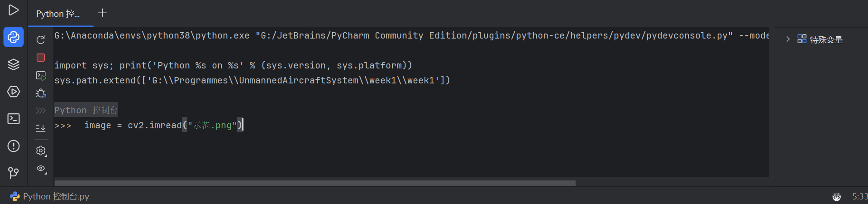The width and height of the screenshot is (868, 204).
Task: Click the Run tool window icon
Action: click(14, 10)
